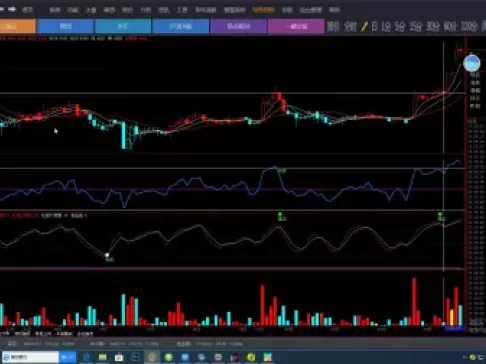Screen dimensions: 486x364
Task: Click the green round taskbar app icon
Action: 169,357
